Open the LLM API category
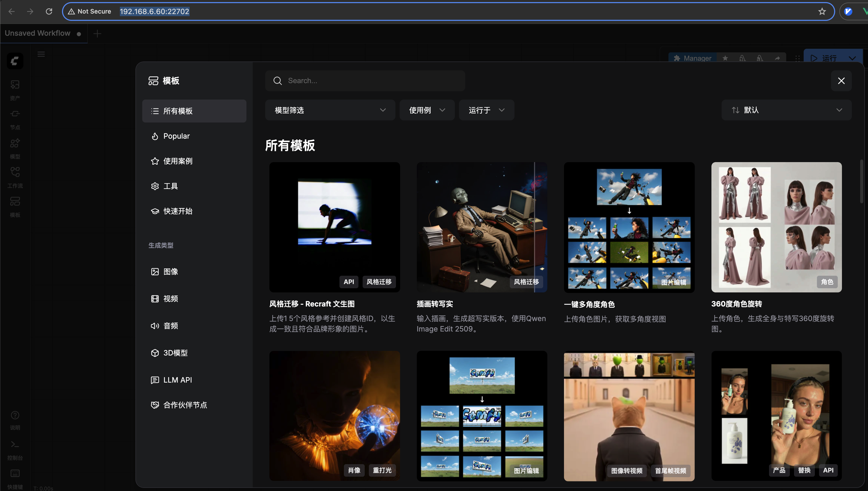This screenshot has width=868, height=491. (177, 380)
